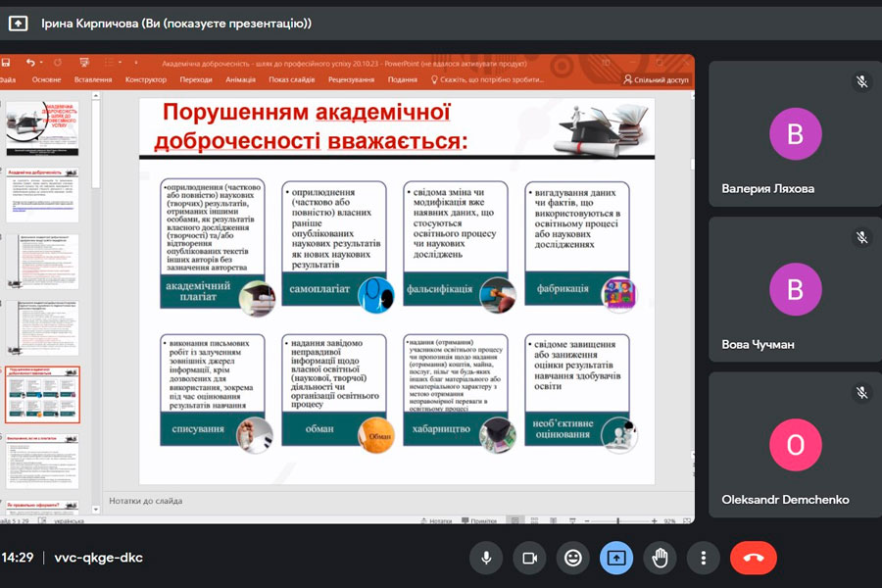The image size is (882, 588).
Task: Open the Вставлення ribbon tab
Action: click(93, 79)
